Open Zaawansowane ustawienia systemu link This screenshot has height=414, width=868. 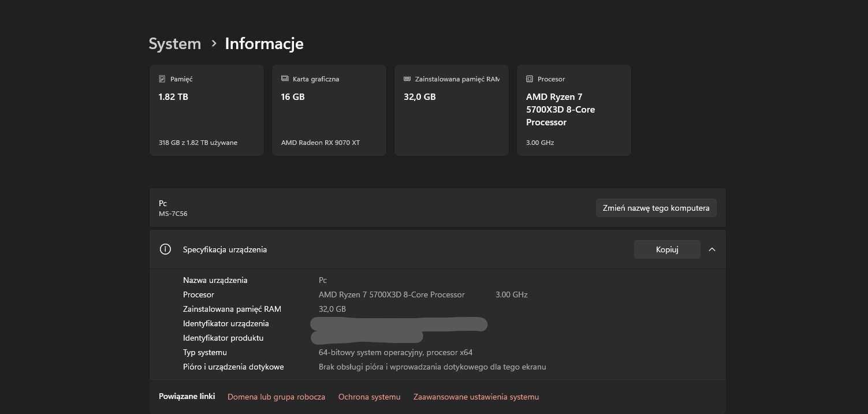coord(476,397)
